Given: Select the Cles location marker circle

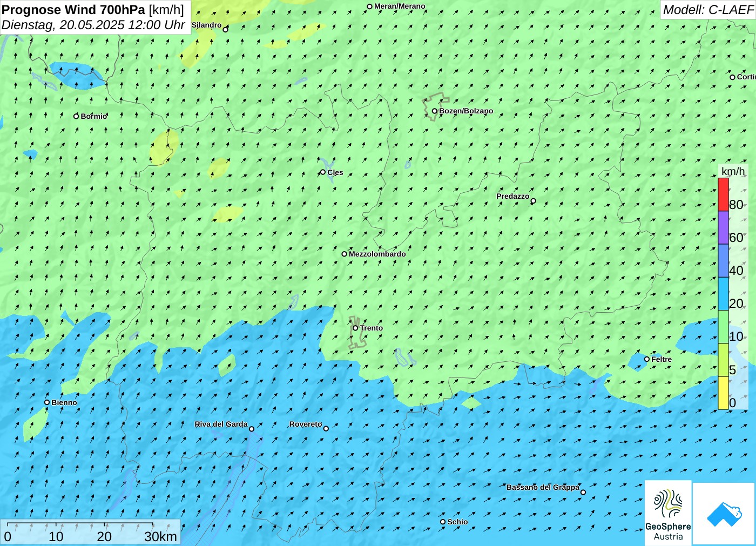Looking at the screenshot, I should pyautogui.click(x=322, y=172).
